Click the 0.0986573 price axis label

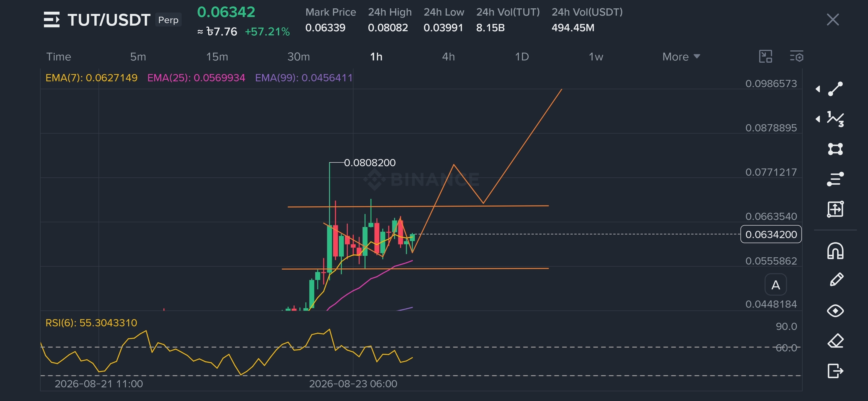(771, 84)
